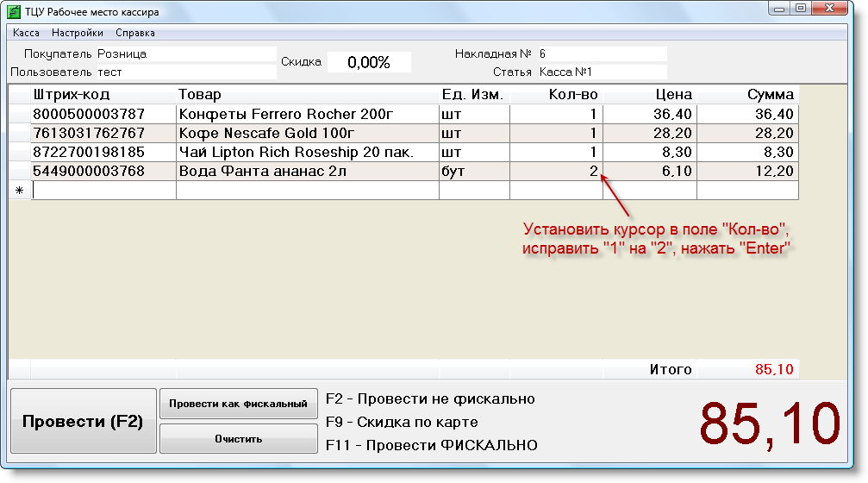Click the Очистить button
The height and width of the screenshot is (483, 868).
point(239,439)
